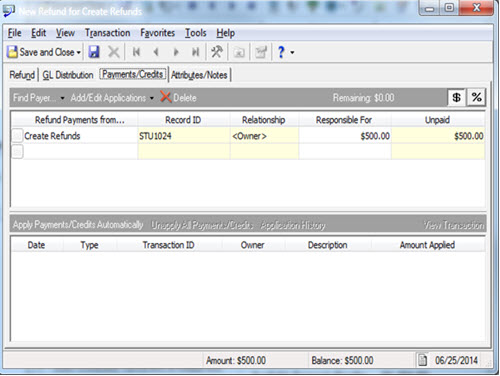
Task: Click the blue question mark help icon
Action: 281,52
